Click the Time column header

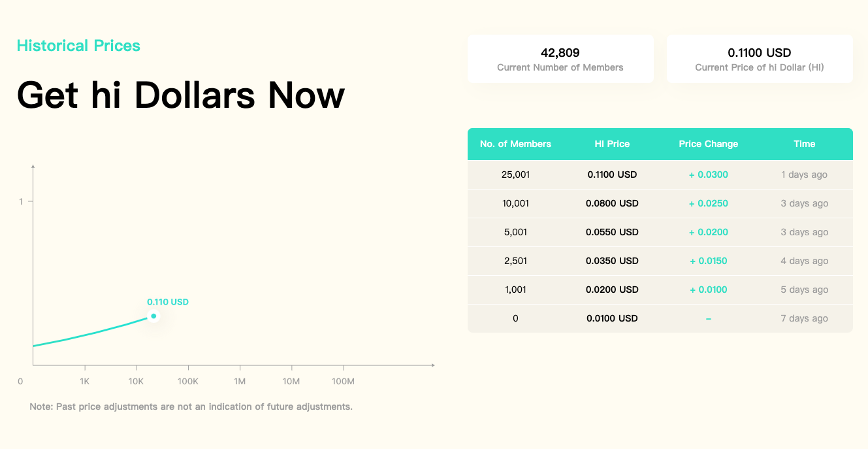805,144
